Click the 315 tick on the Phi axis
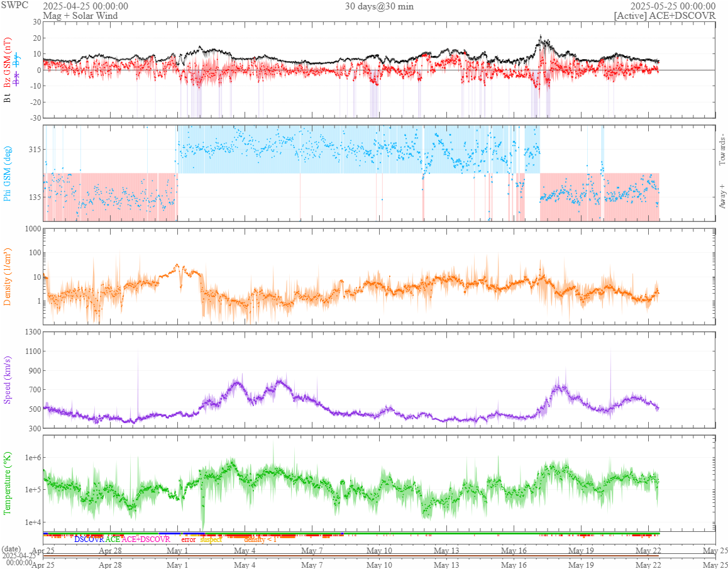Screen dimensions: 728x569 tap(35, 150)
